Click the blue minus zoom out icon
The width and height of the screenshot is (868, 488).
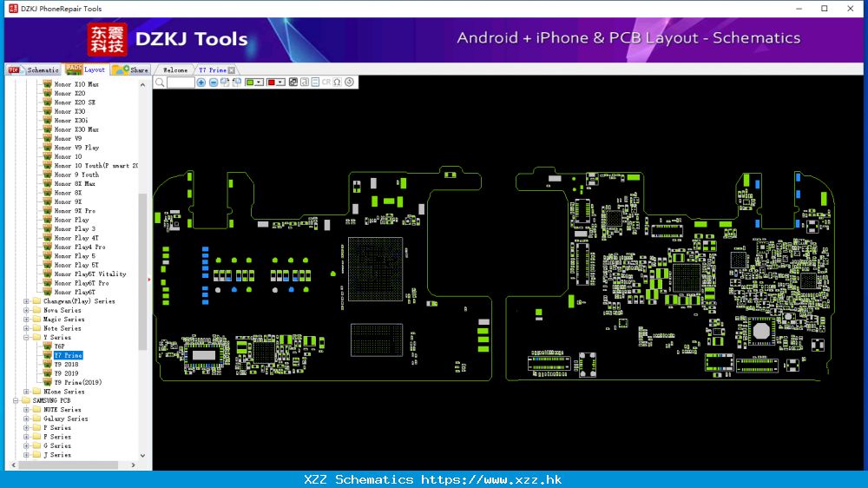click(x=214, y=82)
